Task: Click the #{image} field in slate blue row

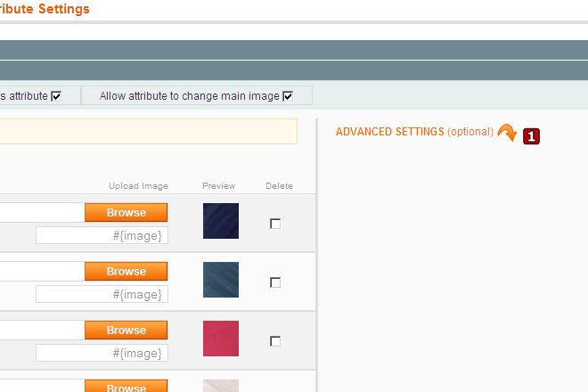Action: click(x=102, y=295)
